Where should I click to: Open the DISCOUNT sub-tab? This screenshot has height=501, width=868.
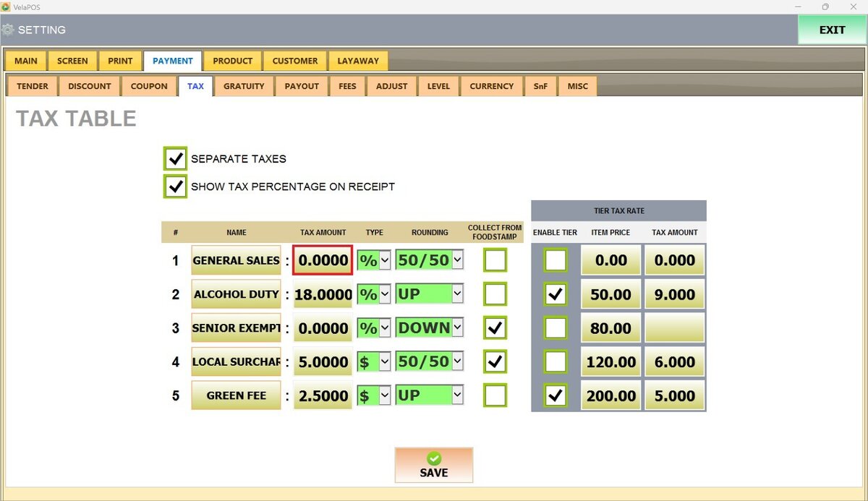[x=90, y=86]
